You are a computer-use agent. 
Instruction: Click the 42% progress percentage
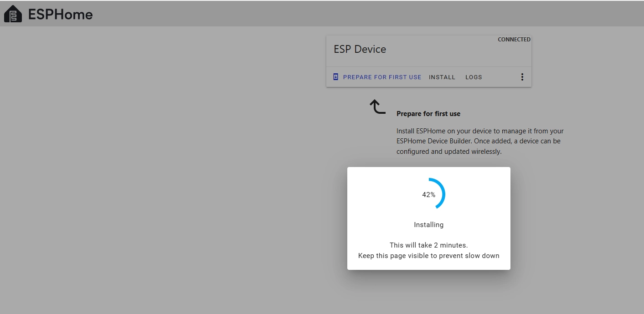coord(428,195)
